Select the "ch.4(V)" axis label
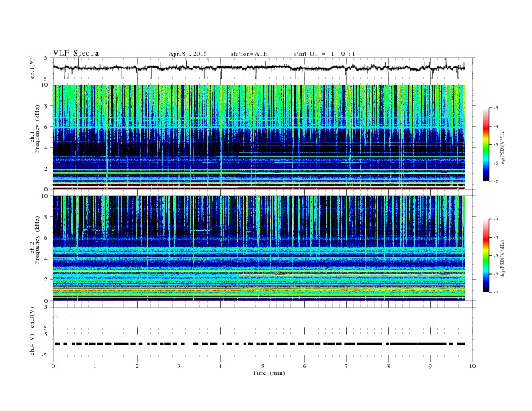Screen dimensions: 532x411 (32, 345)
